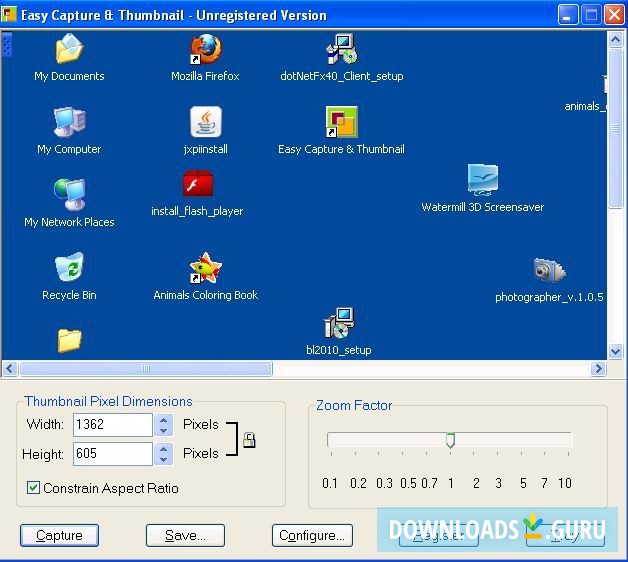Select the Easy Capture & Thumbnail shortcut icon

[x=342, y=122]
